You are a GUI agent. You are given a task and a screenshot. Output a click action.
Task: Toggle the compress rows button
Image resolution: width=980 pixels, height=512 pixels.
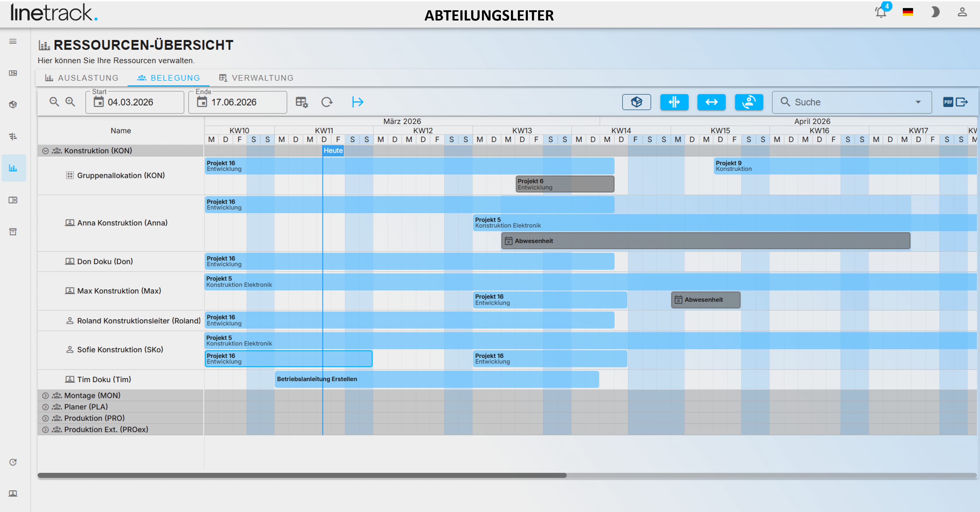click(674, 102)
